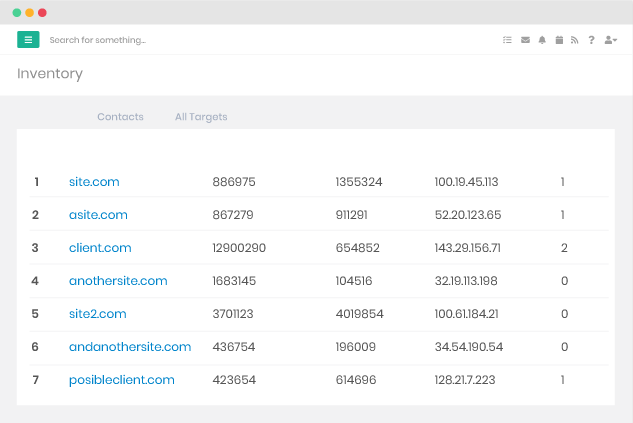Screen dimensions: 633x423
Task: Select the value 886975
Action: pyautogui.click(x=234, y=182)
